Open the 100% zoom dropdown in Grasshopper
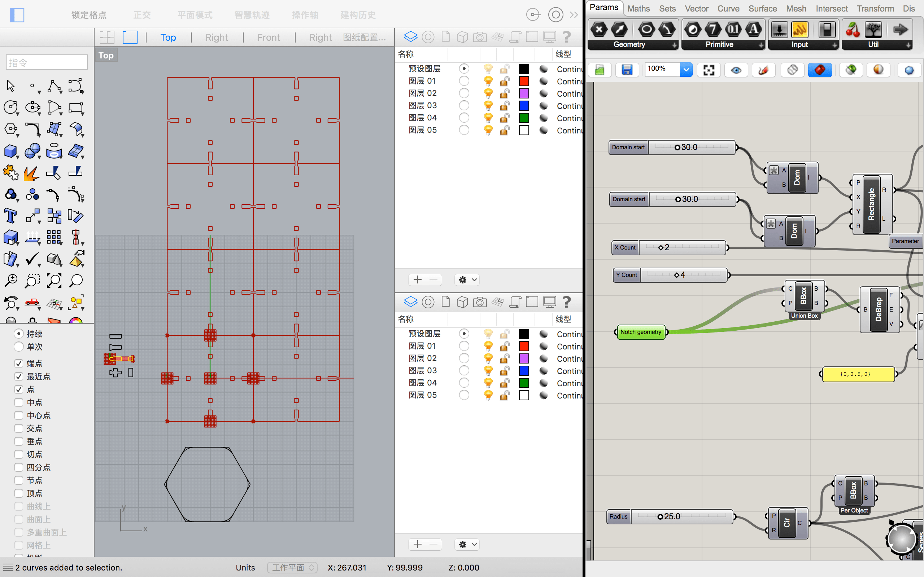Screen dimensions: 924x577 point(686,70)
